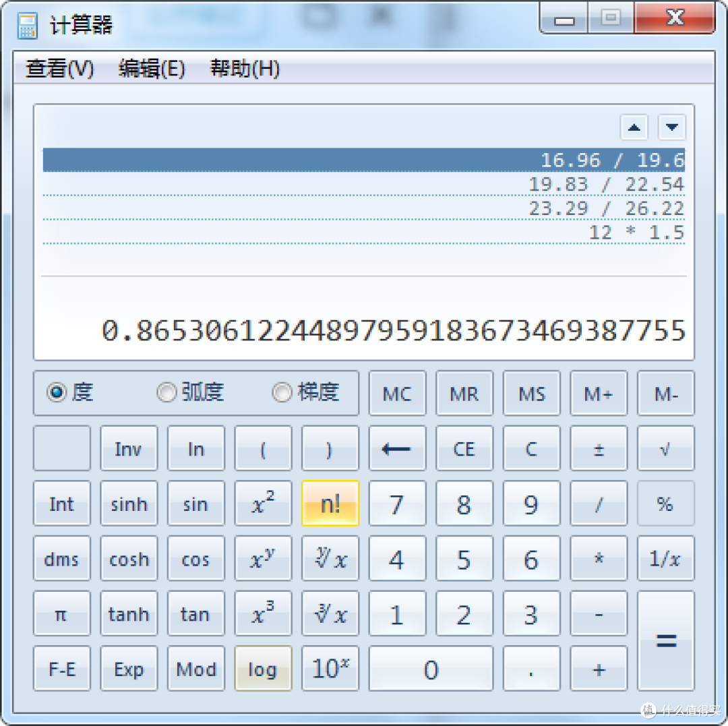This screenshot has height=726, width=728.
Task: Click the tanh button
Action: (x=129, y=613)
